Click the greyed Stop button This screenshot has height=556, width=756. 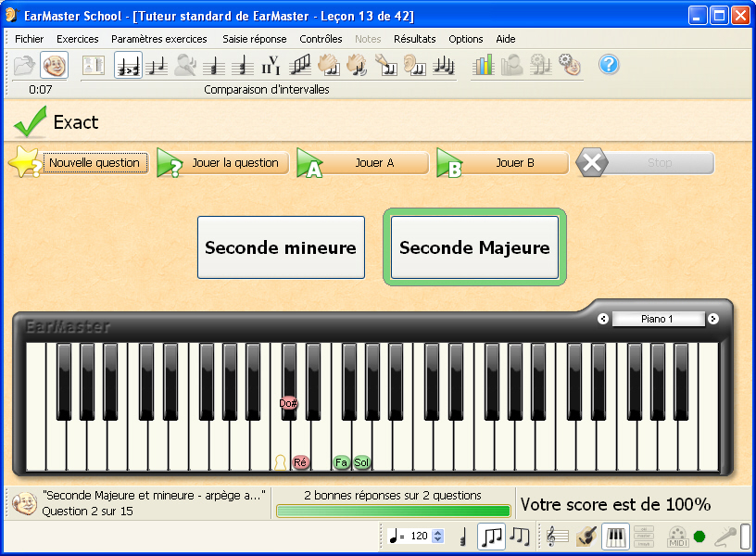click(646, 163)
